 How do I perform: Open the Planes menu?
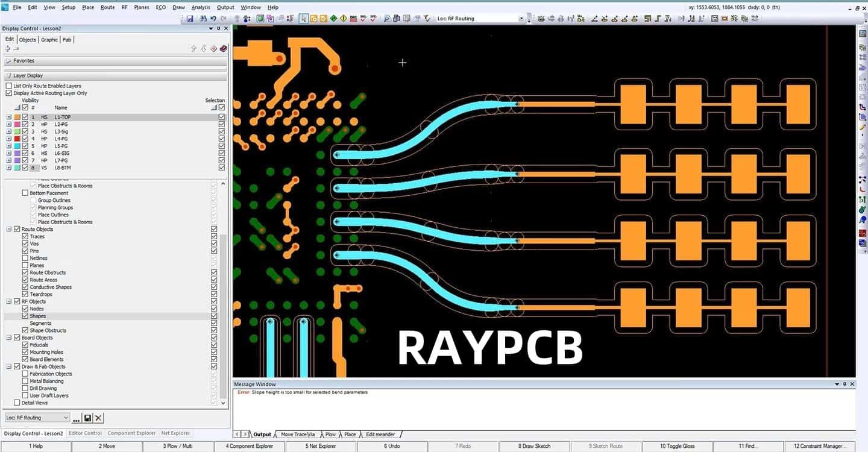[142, 7]
